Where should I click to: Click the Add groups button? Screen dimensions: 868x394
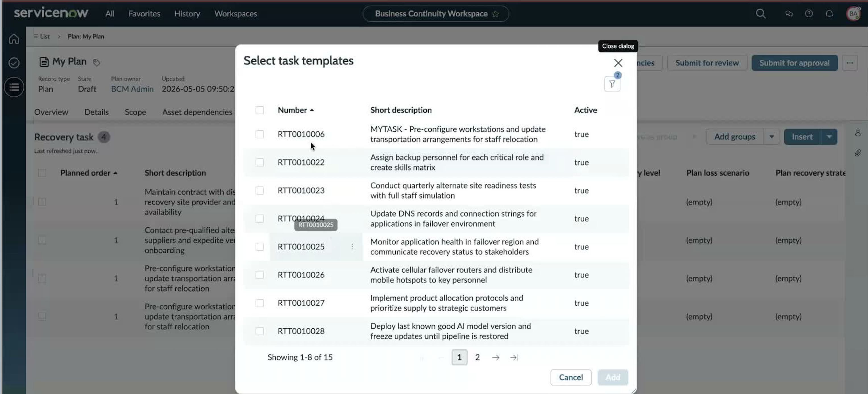point(735,137)
